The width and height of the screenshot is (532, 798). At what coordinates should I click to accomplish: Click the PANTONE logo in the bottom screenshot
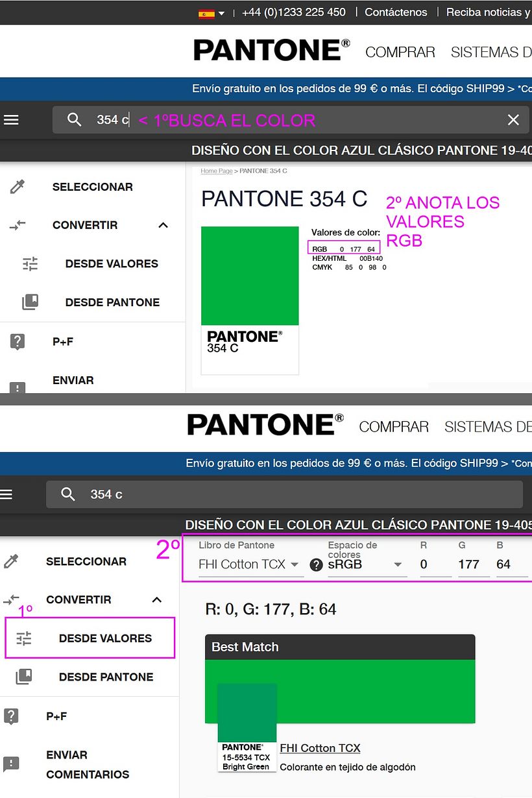[265, 425]
